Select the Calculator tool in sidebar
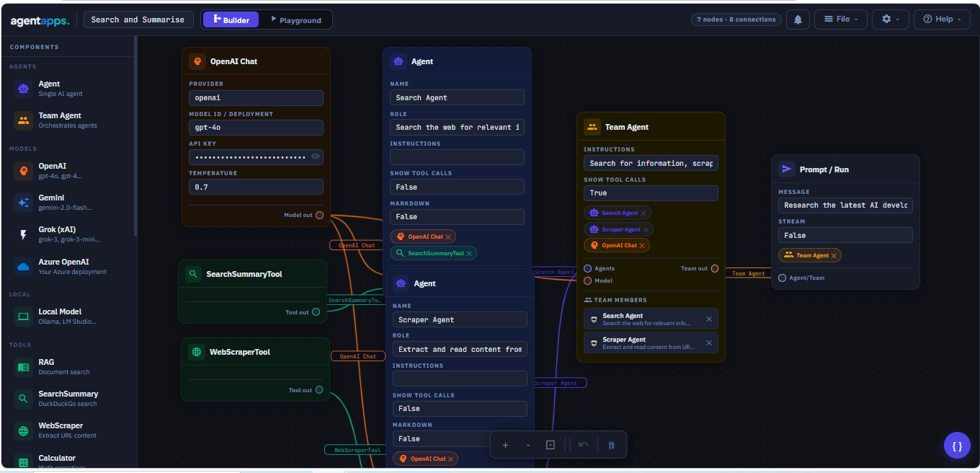The height and width of the screenshot is (473, 980). pos(68,461)
